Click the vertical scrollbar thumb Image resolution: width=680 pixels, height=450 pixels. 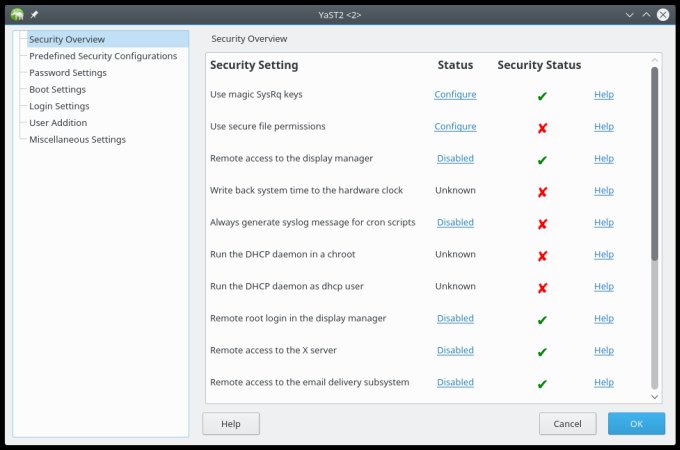click(x=654, y=164)
